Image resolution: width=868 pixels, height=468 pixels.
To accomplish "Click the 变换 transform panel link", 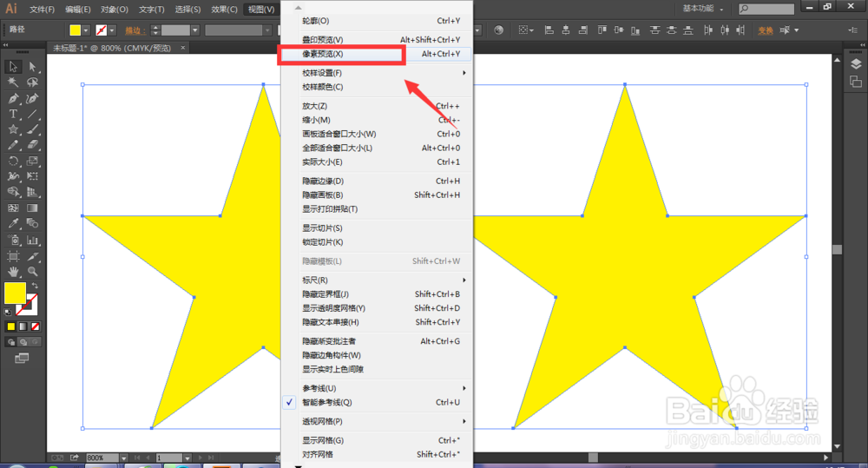I will pyautogui.click(x=766, y=30).
